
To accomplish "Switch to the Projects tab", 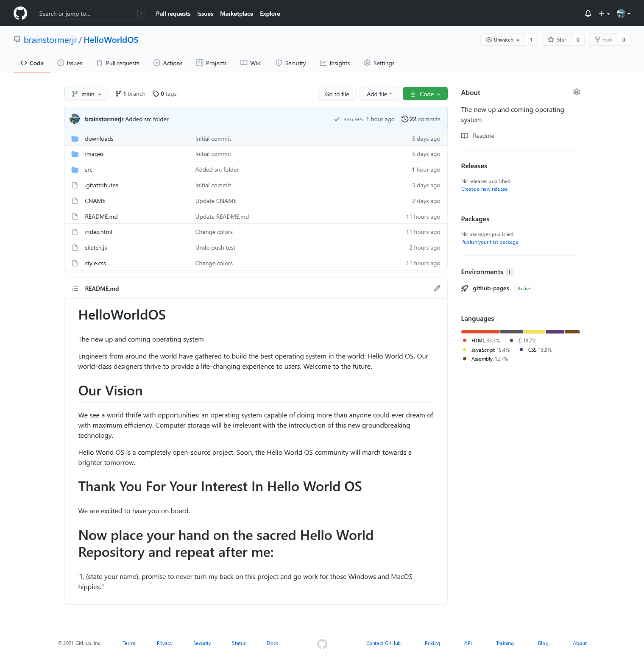I will click(x=212, y=63).
